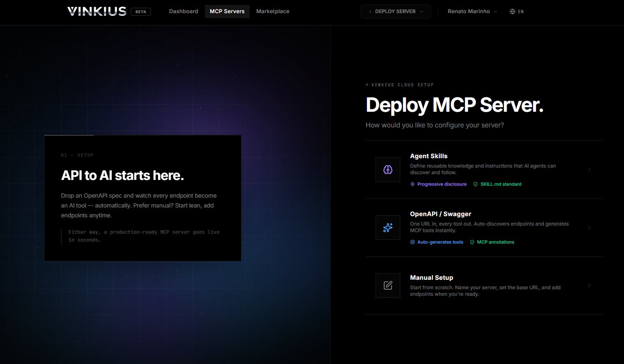
Task: Click the EN language label
Action: point(521,12)
